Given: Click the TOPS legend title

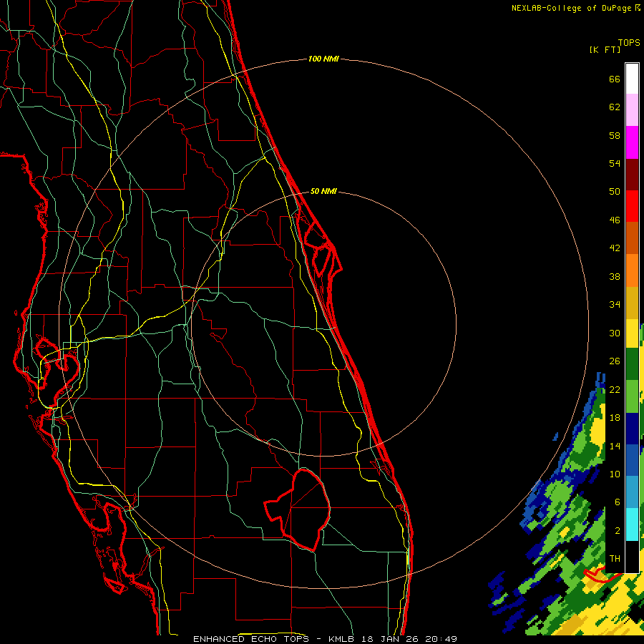Looking at the screenshot, I should click(629, 42).
